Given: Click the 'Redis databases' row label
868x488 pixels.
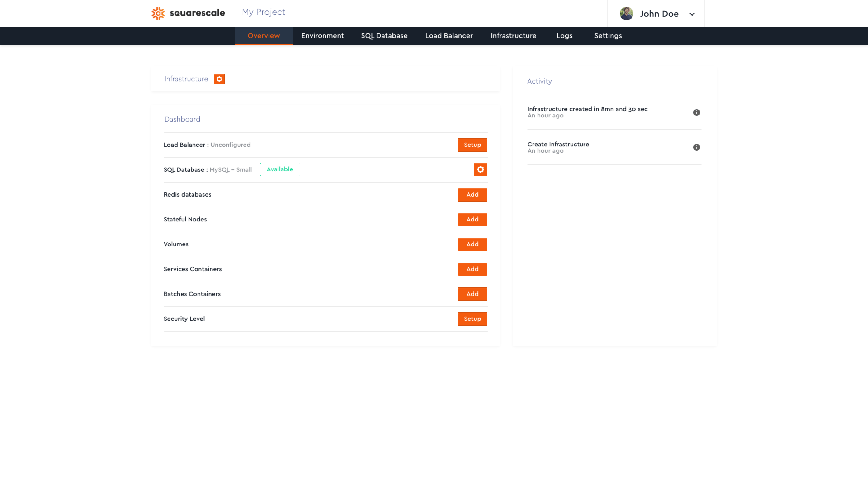Looking at the screenshot, I should click(x=187, y=195).
